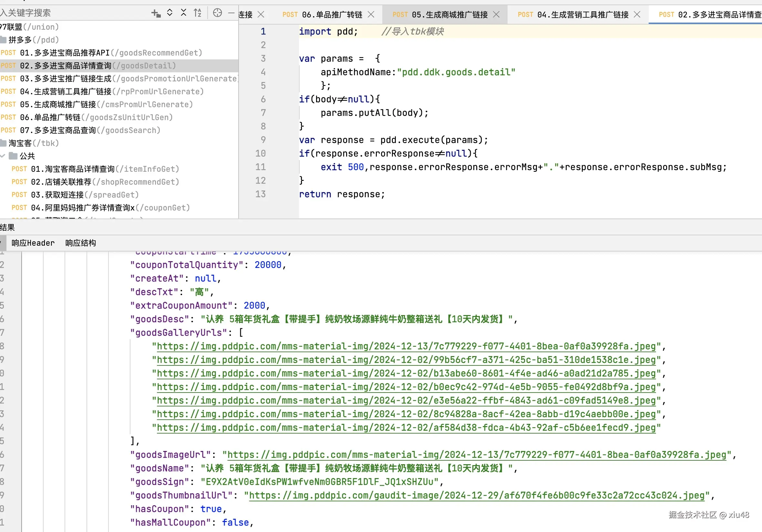
Task: Click the minus icon to hide the sidebar panel
Action: [x=231, y=13]
